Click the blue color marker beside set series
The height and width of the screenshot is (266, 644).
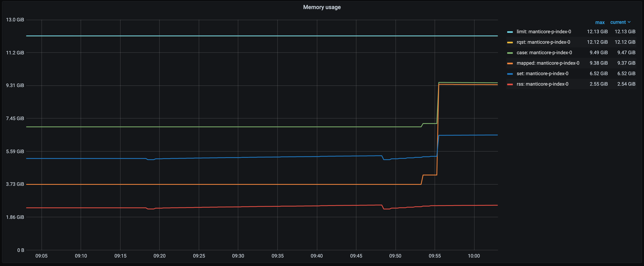pyautogui.click(x=510, y=74)
